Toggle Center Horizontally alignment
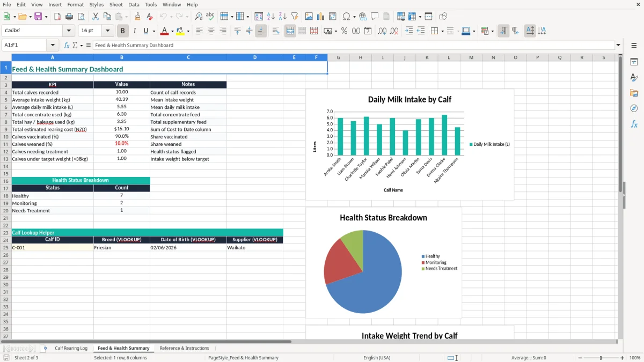Screen dimensions: 644x362 pos(211,31)
